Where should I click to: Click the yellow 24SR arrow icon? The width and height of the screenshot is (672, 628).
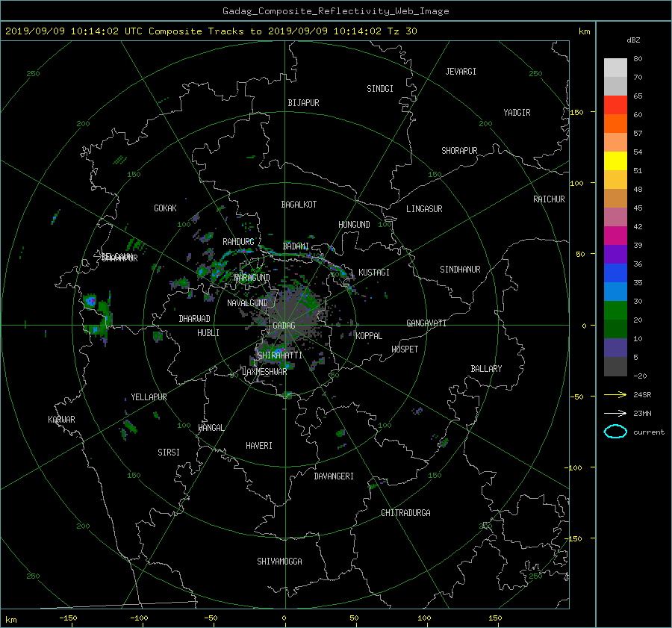(x=615, y=394)
